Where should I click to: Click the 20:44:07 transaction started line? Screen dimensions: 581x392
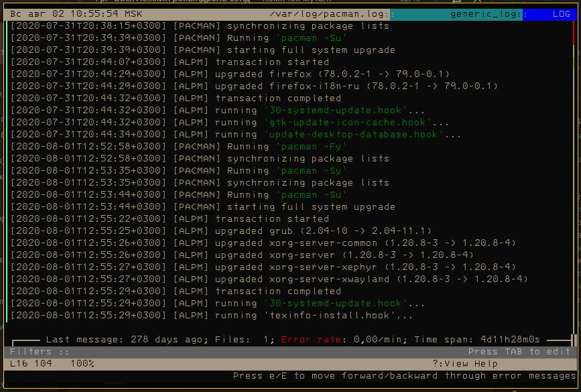pos(170,62)
